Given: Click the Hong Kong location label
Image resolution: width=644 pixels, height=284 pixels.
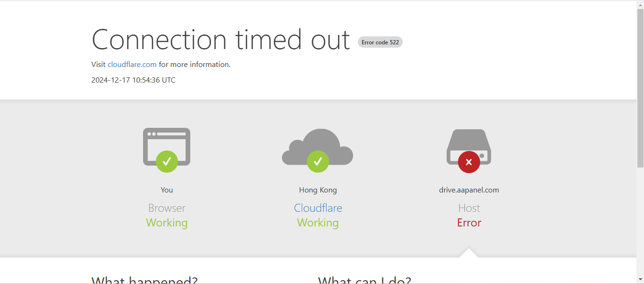Looking at the screenshot, I should (318, 190).
